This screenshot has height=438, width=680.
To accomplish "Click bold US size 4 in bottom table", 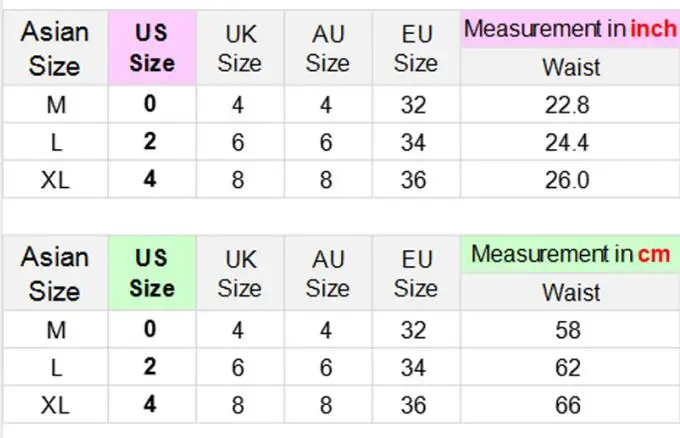I will click(151, 405).
